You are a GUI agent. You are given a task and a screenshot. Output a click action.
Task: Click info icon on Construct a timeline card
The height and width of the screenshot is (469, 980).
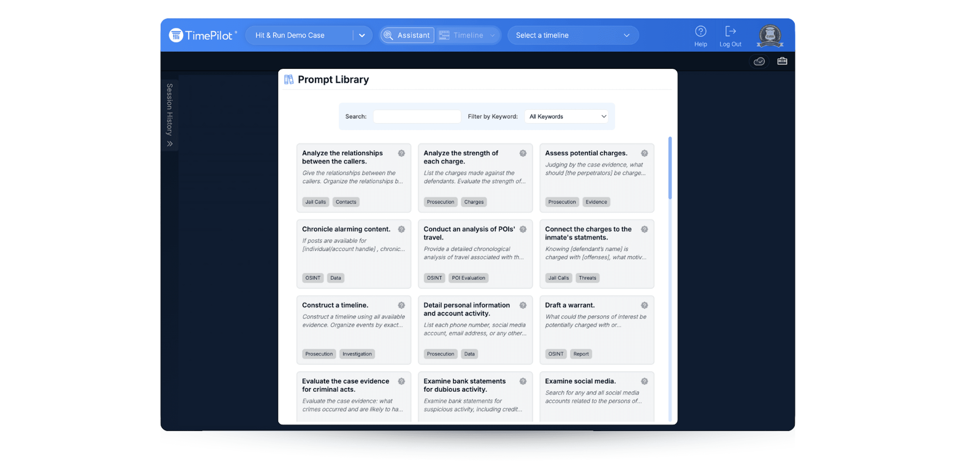point(401,305)
